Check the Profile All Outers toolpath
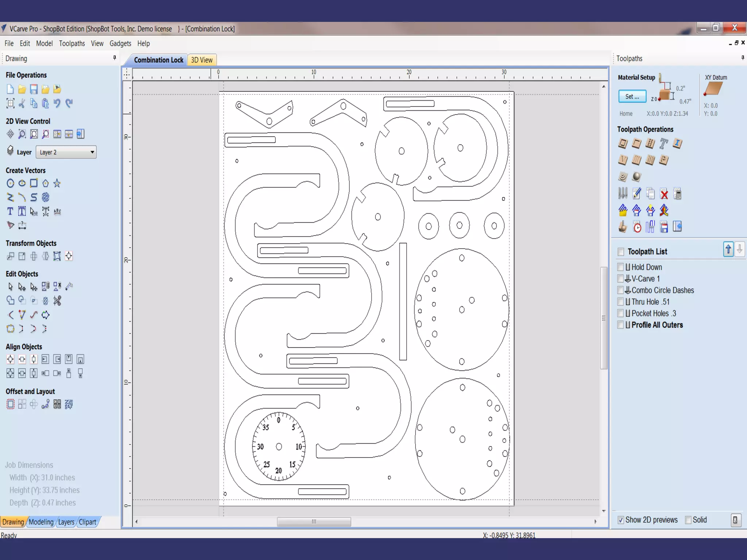This screenshot has height=560, width=747. [620, 325]
